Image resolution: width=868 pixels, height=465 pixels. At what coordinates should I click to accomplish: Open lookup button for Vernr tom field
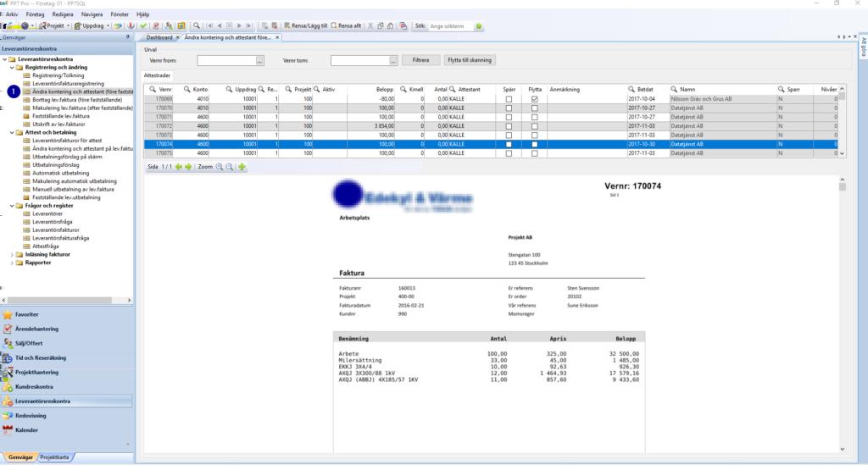[x=393, y=61]
